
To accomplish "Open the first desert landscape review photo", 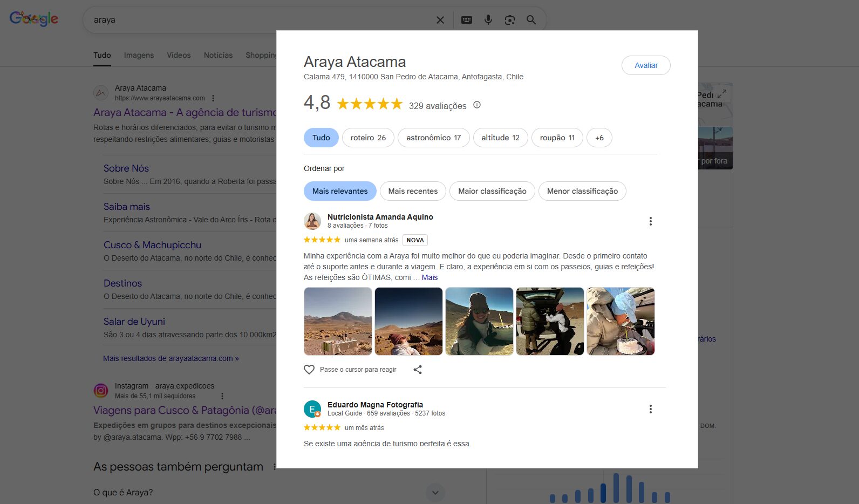I will (x=338, y=321).
